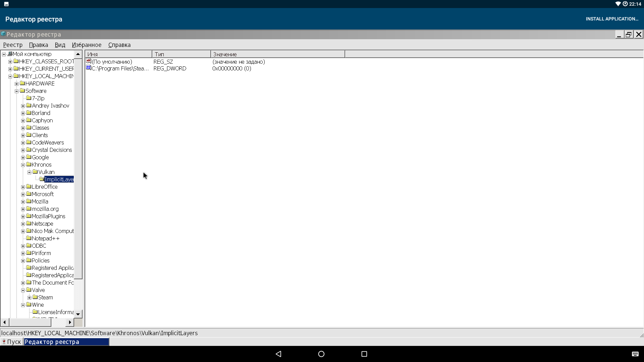Click the Android home button
The height and width of the screenshot is (362, 644).
pyautogui.click(x=322, y=354)
